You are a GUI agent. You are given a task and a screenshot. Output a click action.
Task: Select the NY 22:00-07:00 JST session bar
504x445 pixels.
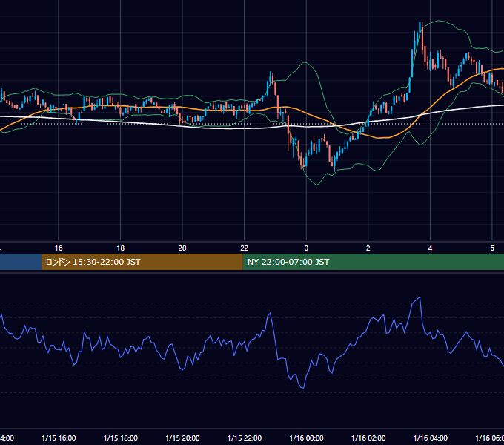373,262
